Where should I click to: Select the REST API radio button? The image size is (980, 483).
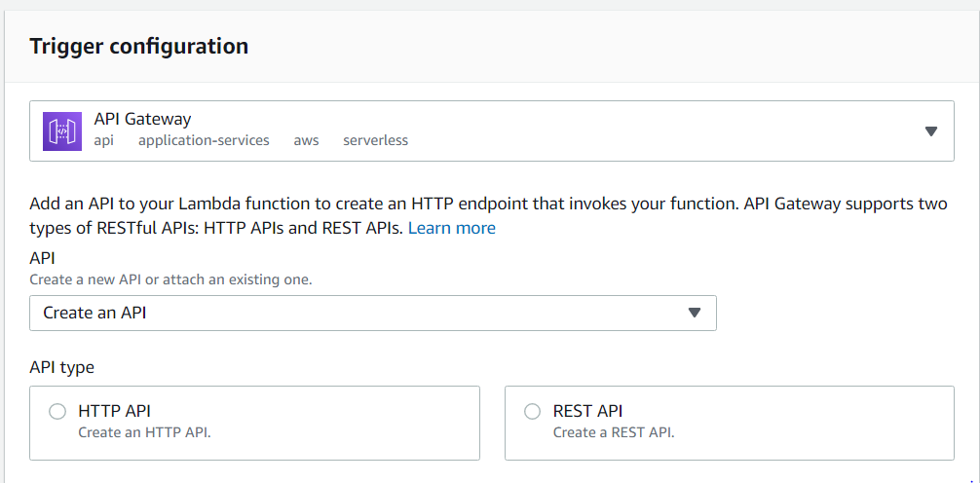(x=532, y=411)
